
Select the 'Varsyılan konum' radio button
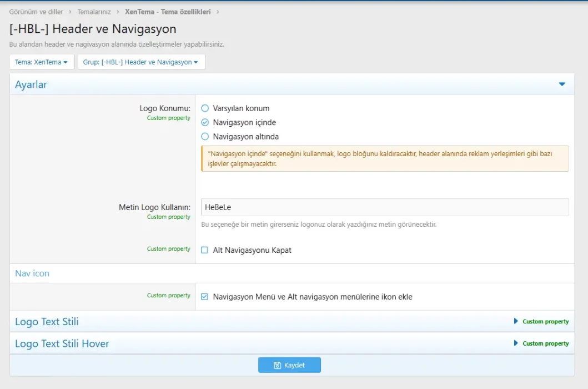[x=205, y=108]
